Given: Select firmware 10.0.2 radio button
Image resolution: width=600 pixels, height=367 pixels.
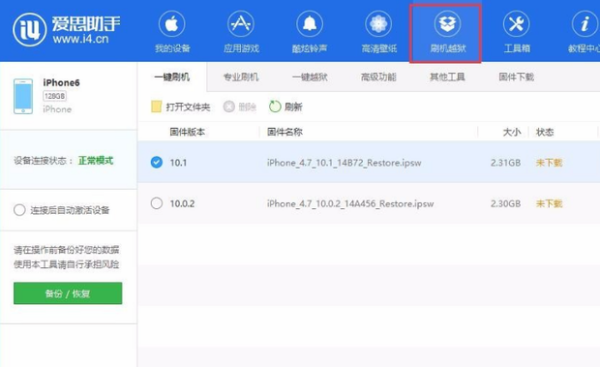Looking at the screenshot, I should (157, 203).
